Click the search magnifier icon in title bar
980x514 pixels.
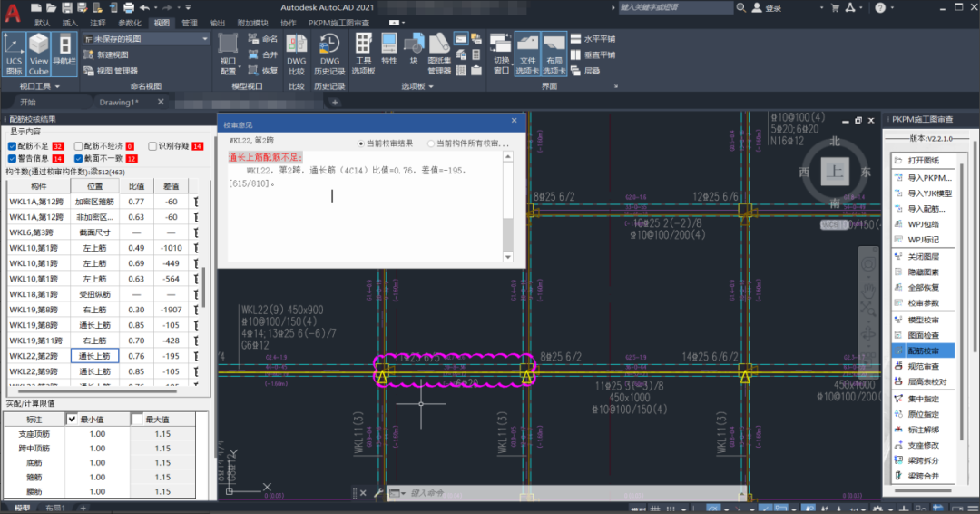click(x=740, y=7)
